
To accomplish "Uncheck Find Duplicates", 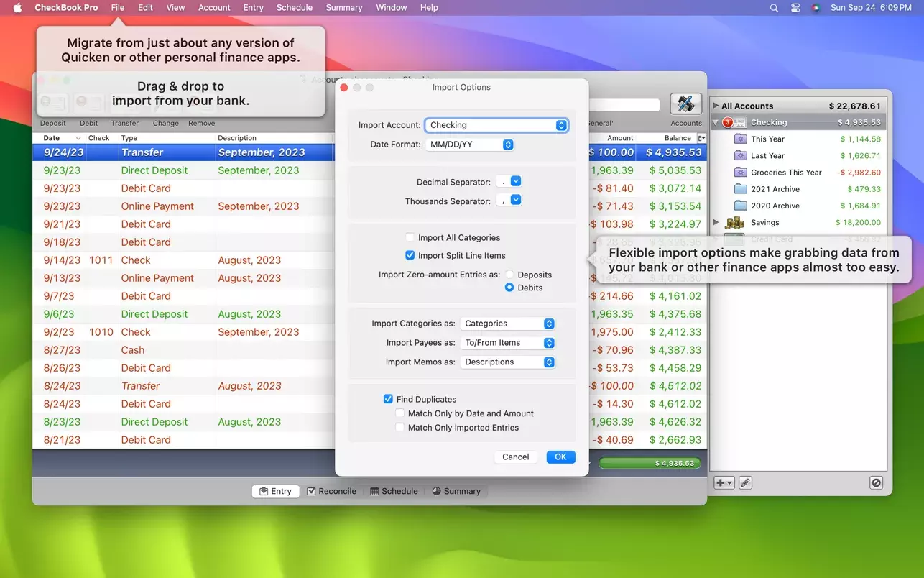I will tap(388, 399).
